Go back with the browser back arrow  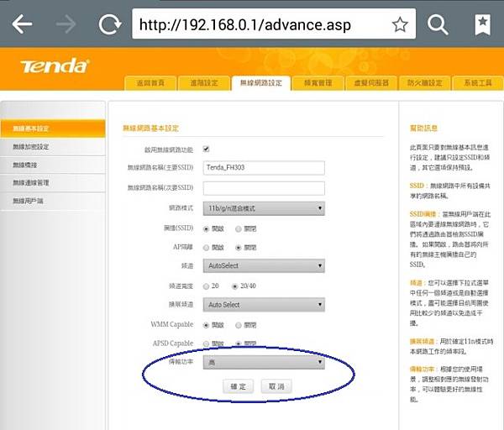22,24
